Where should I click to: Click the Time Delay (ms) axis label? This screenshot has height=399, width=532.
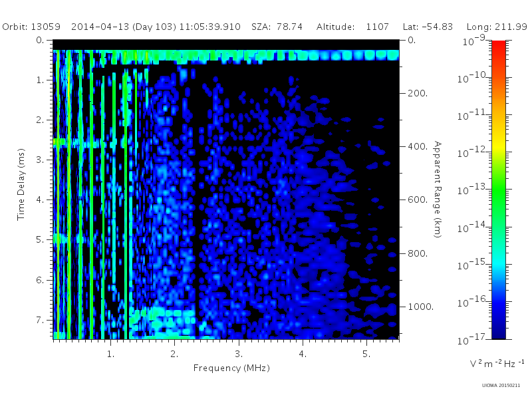coord(21,184)
